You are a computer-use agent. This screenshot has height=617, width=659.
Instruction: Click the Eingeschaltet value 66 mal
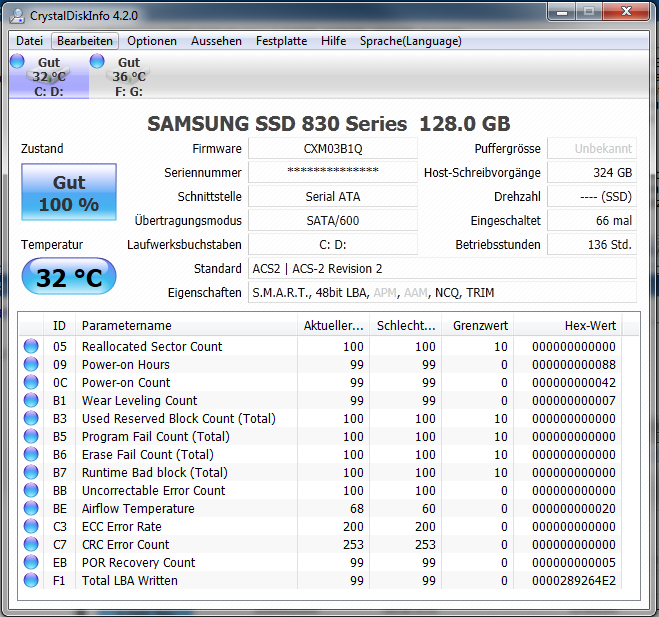[592, 220]
